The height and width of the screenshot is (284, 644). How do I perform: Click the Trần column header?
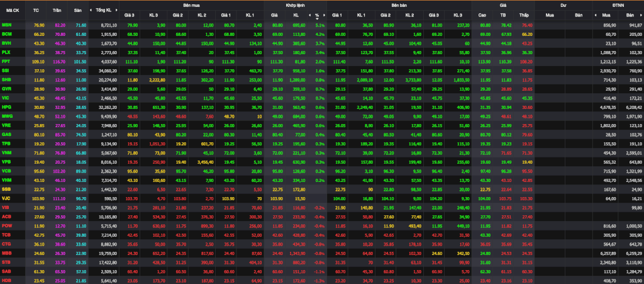click(x=57, y=10)
